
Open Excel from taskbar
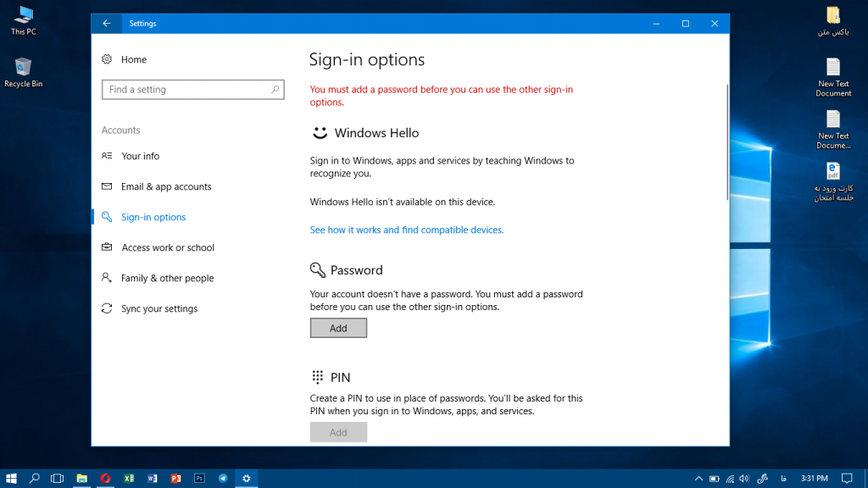(129, 478)
